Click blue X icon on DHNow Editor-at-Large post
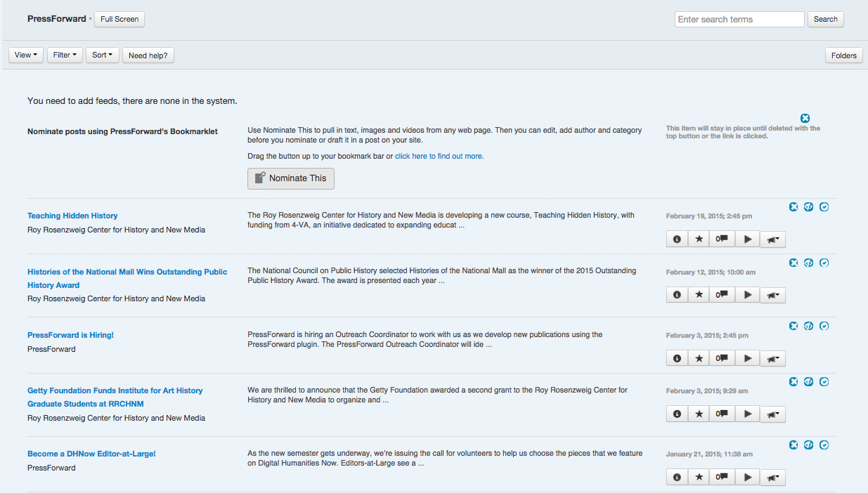 pos(793,445)
